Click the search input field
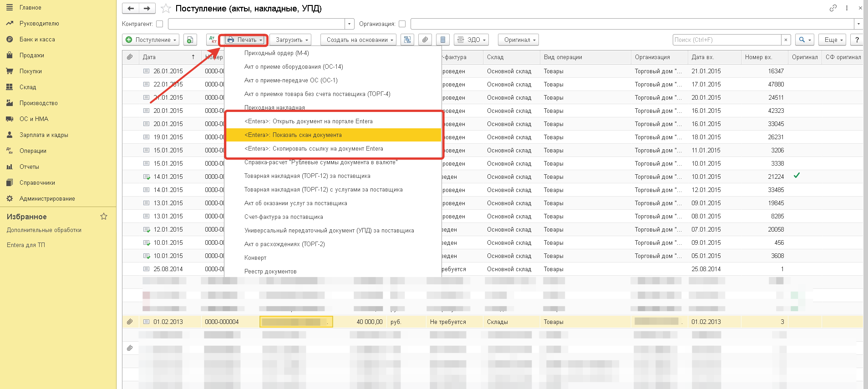 (727, 40)
